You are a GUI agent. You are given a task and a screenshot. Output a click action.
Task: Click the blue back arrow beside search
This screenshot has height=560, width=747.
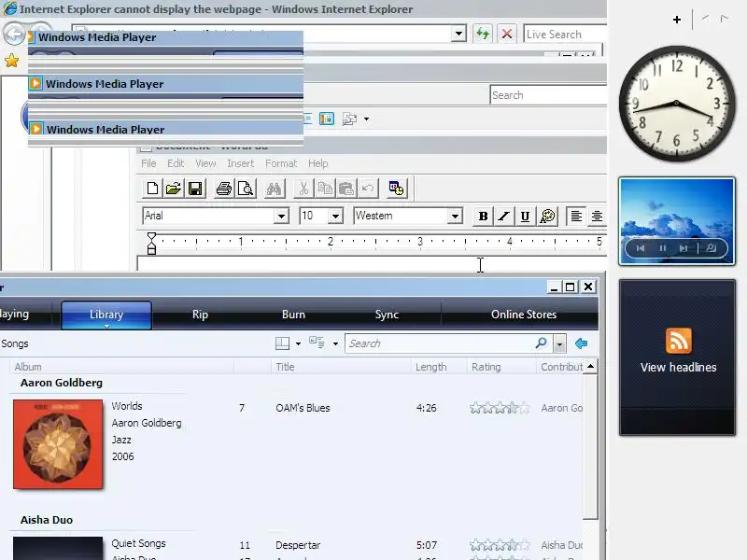[581, 343]
